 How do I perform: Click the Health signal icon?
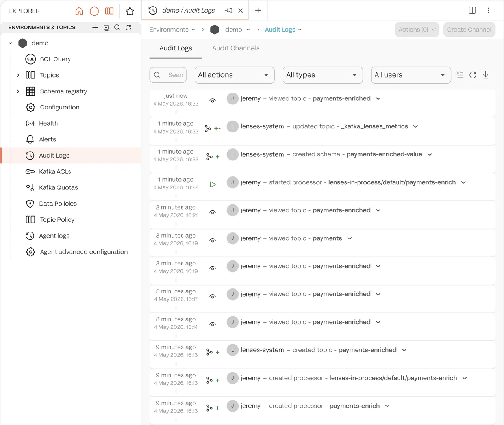[x=30, y=123]
